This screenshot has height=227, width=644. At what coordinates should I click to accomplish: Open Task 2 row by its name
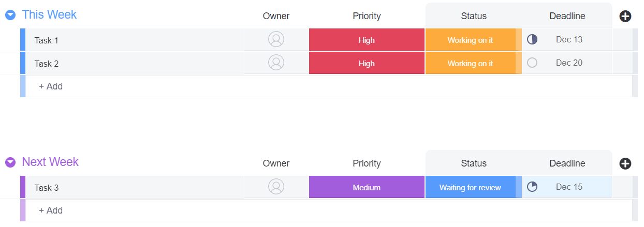point(47,64)
